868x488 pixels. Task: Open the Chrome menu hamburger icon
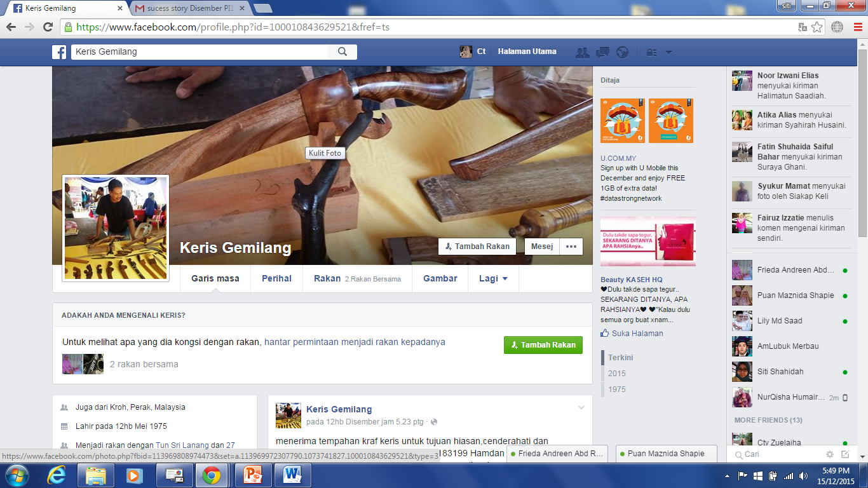click(x=858, y=27)
